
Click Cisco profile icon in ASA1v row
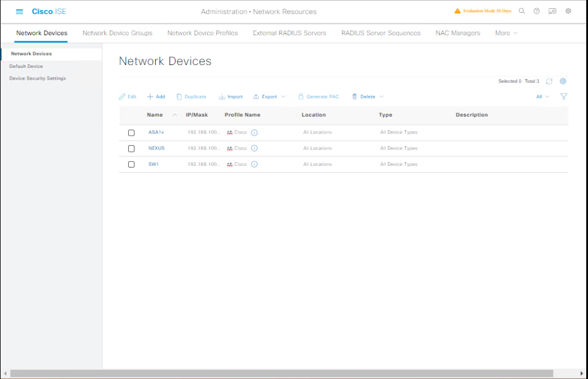coord(229,132)
